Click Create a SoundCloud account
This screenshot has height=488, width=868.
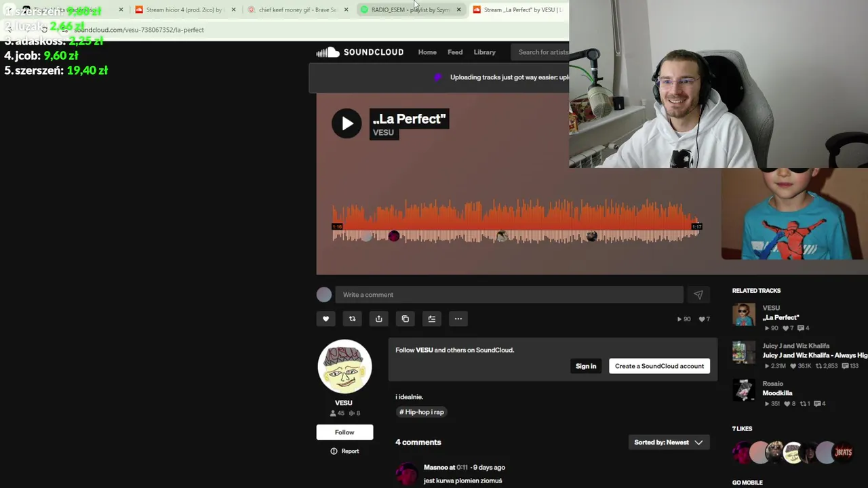click(x=659, y=366)
